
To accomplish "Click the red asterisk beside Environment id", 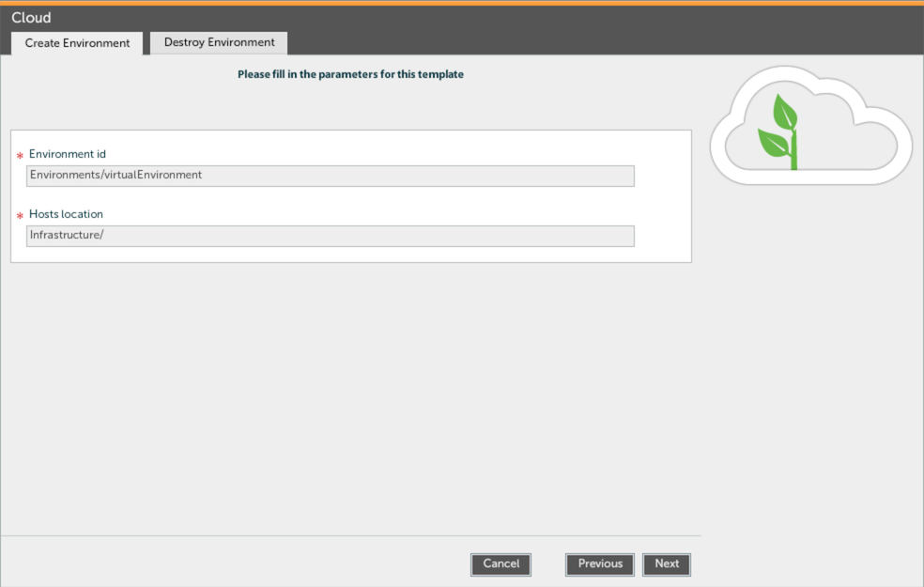I will (x=19, y=156).
